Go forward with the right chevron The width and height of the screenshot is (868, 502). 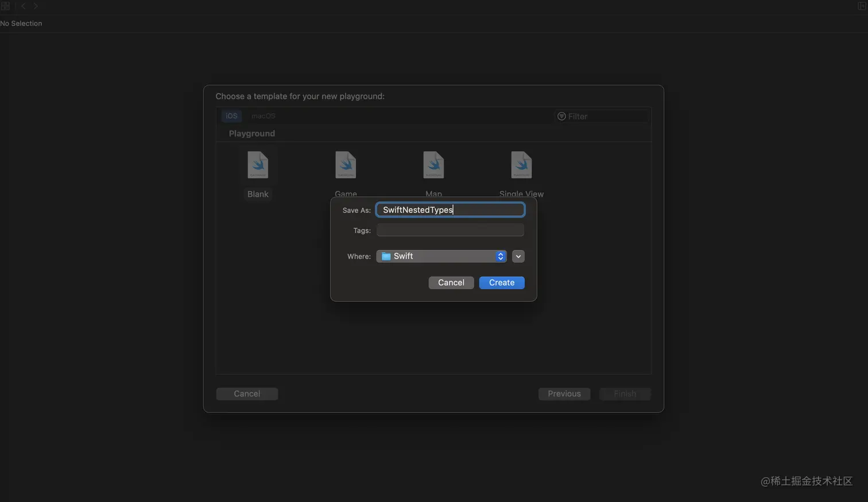click(36, 6)
